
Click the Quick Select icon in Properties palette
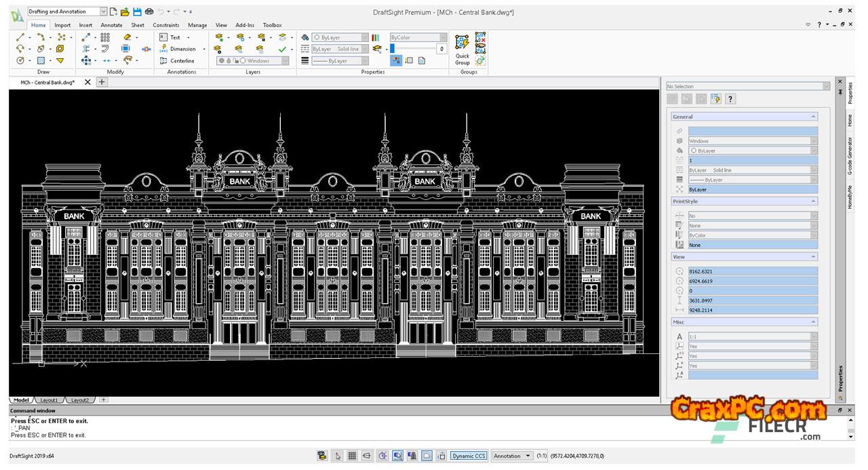click(715, 99)
